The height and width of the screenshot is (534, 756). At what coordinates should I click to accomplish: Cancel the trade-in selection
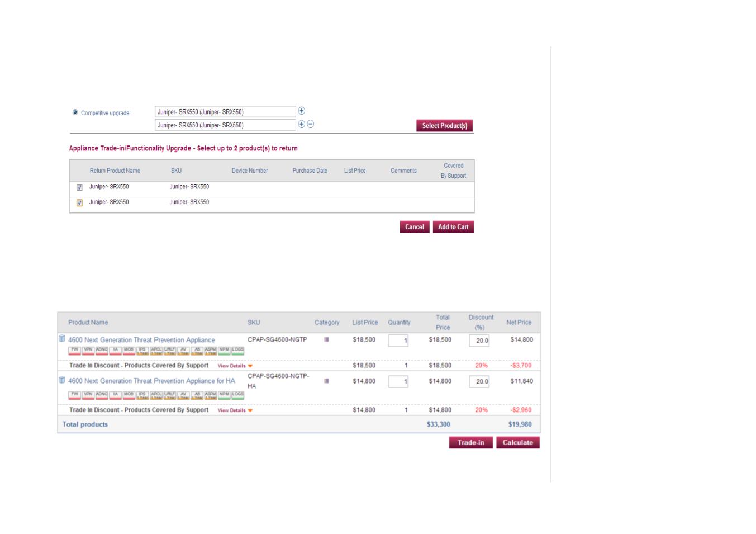pyautogui.click(x=415, y=227)
